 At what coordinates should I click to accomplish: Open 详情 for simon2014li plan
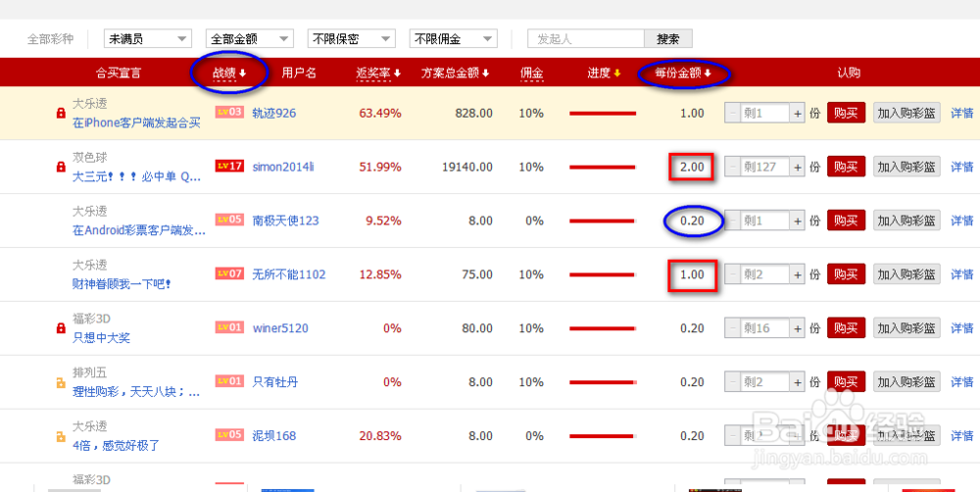click(962, 167)
